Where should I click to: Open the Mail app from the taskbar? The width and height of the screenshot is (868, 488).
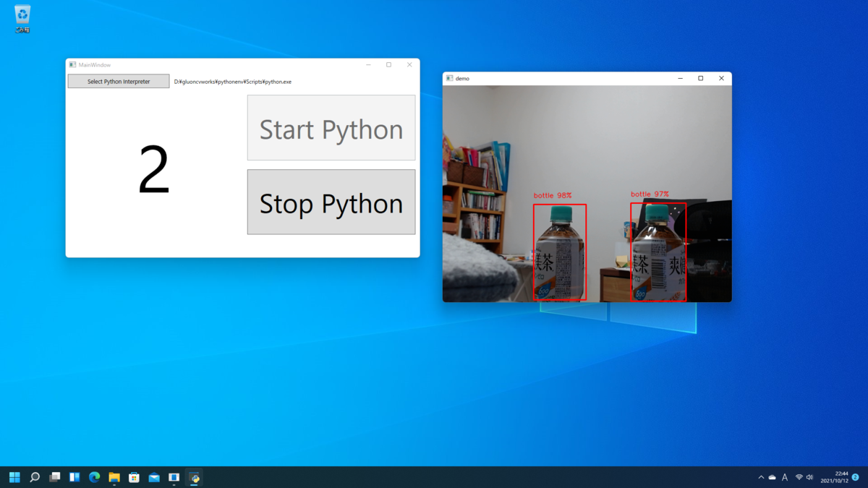(x=154, y=477)
